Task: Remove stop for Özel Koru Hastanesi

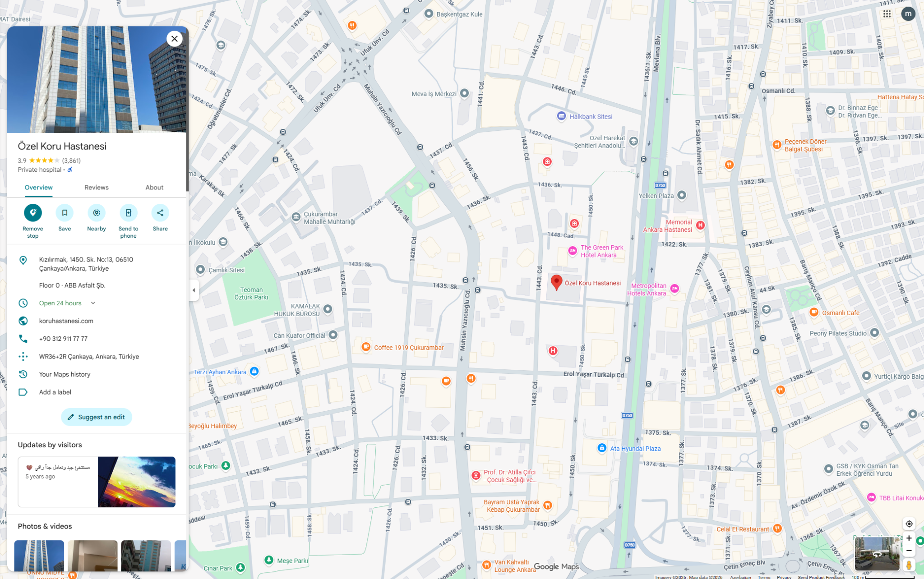Action: pos(32,212)
